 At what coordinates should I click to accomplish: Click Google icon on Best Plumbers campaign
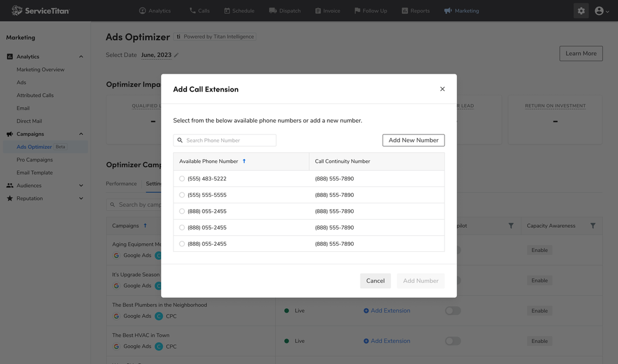coord(116,316)
